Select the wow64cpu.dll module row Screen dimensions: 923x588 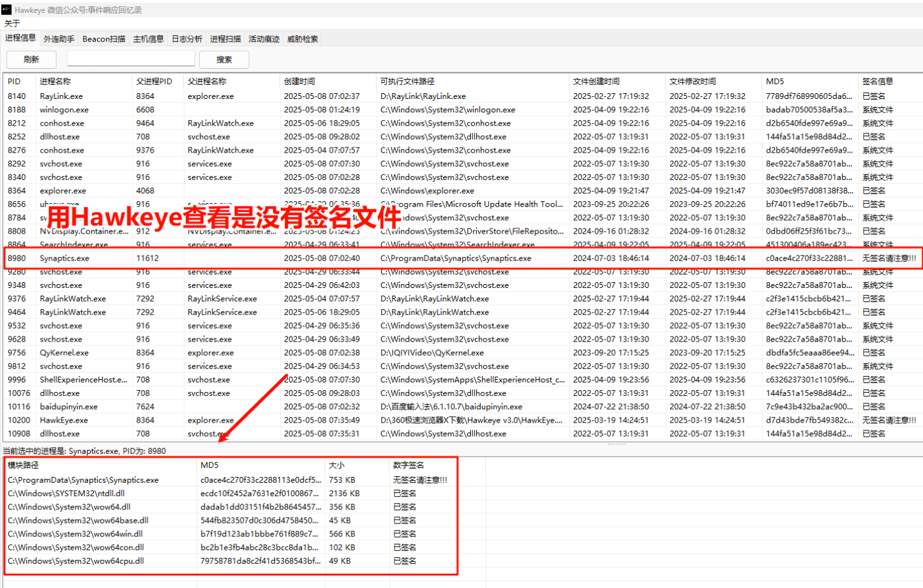(x=245, y=561)
